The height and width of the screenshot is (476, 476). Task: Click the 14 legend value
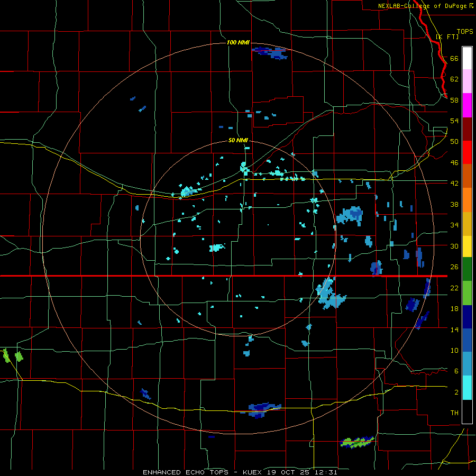point(454,329)
